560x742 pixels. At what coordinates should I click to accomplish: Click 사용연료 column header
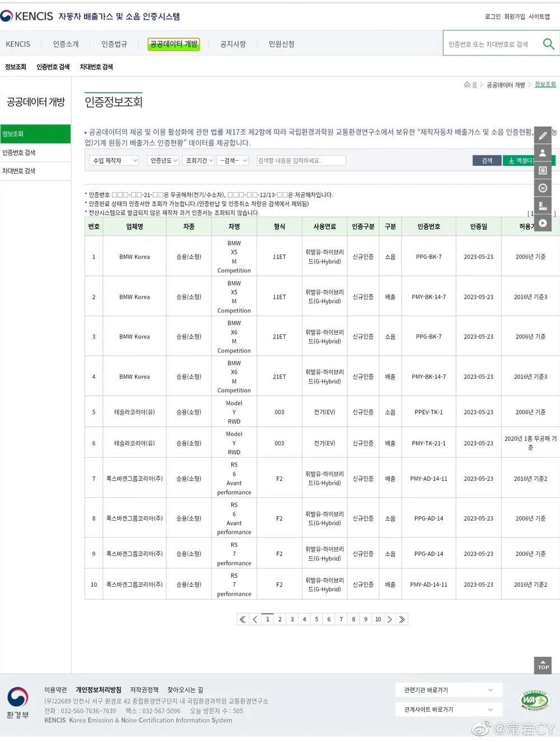tap(325, 226)
